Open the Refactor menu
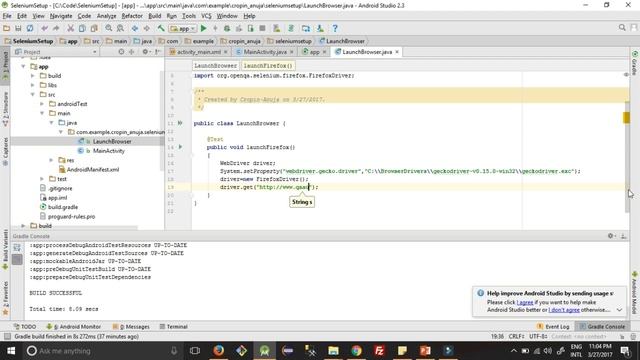Screen dimensions: 640x360 (132, 16)
